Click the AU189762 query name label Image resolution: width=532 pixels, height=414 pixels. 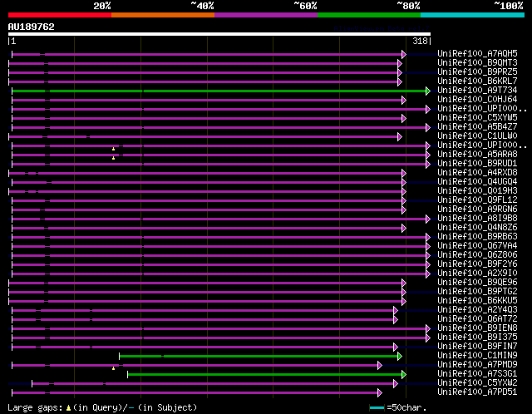point(32,27)
